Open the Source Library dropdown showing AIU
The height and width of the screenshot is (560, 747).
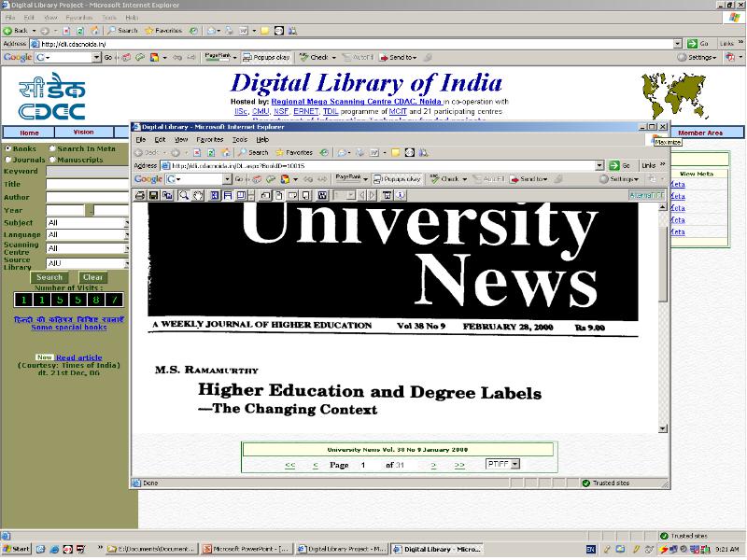(88, 263)
